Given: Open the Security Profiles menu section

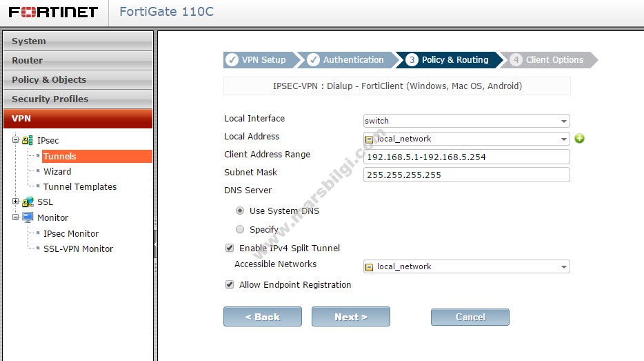Looking at the screenshot, I should (78, 99).
